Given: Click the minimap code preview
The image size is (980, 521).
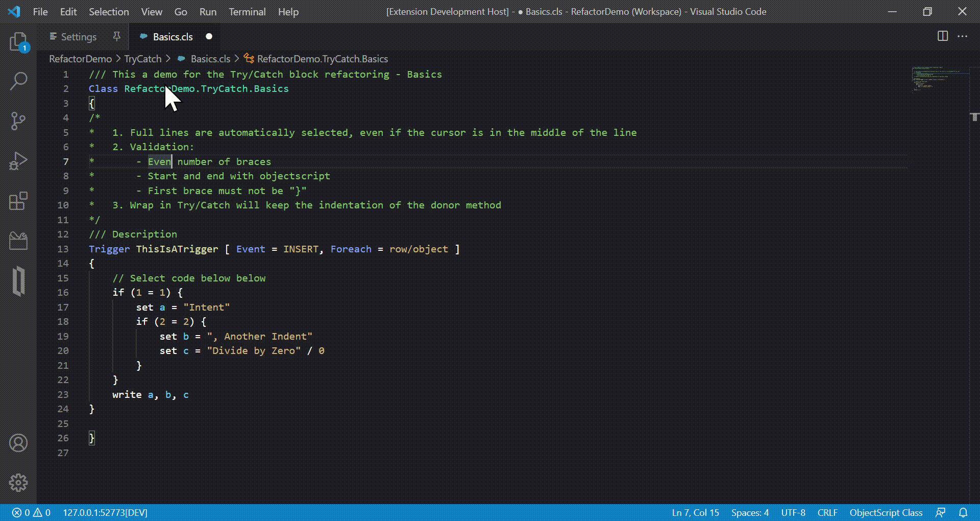Looking at the screenshot, I should tap(939, 79).
